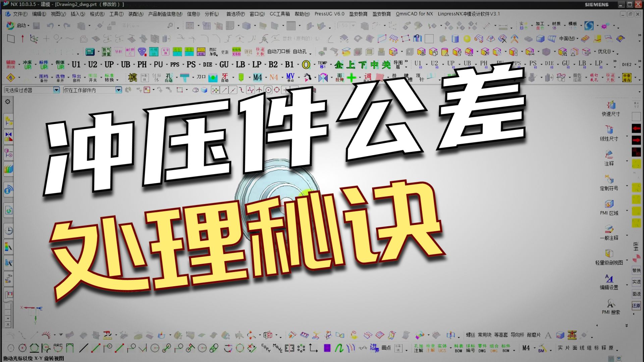Toggle the 图层开关 layer switch
The height and width of the screenshot is (362, 644).
click(93, 78)
